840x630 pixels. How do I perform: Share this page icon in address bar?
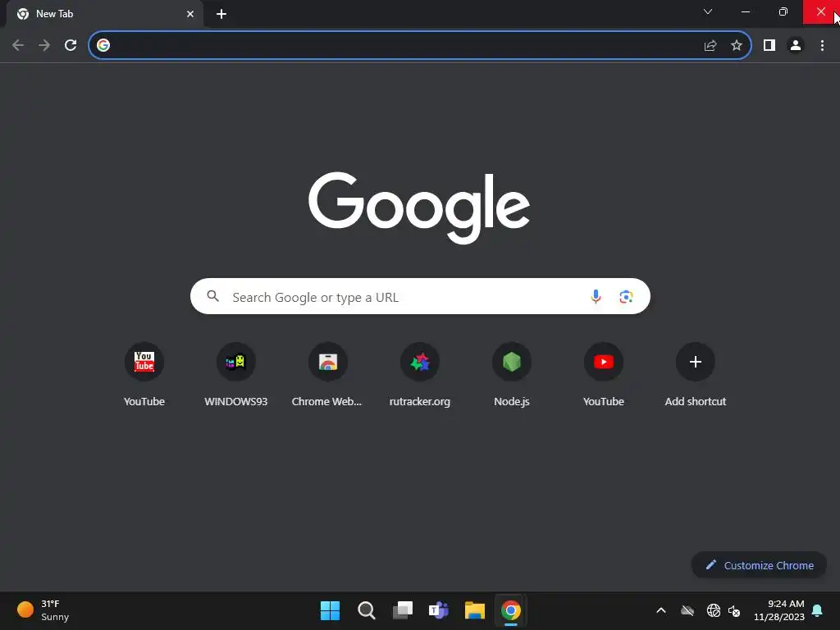[x=710, y=46]
